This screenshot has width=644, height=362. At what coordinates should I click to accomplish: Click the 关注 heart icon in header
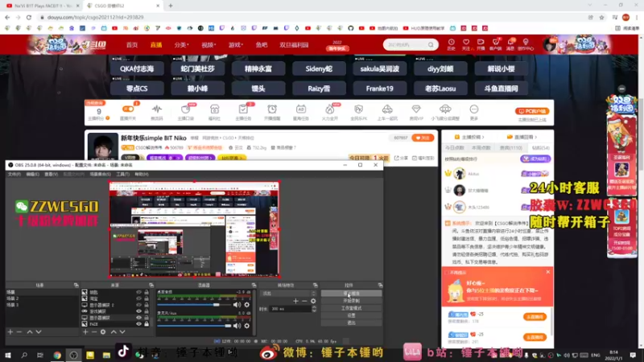click(x=466, y=43)
